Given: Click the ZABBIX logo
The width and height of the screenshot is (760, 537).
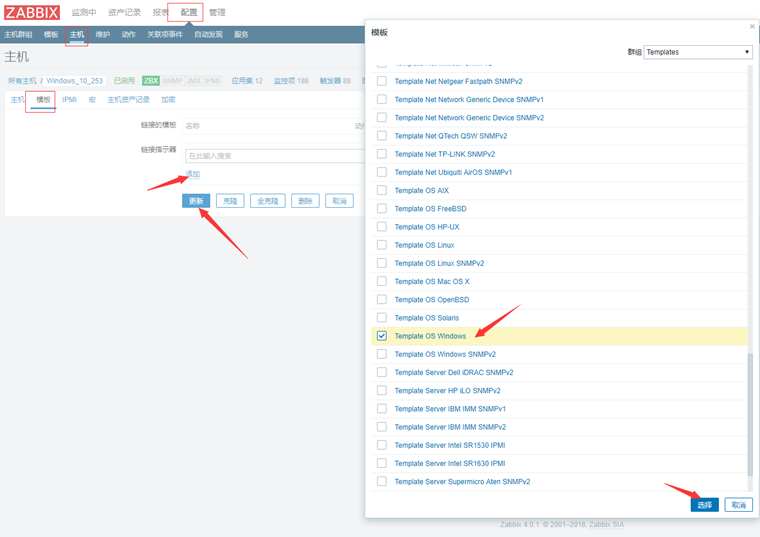Looking at the screenshot, I should coord(32,12).
